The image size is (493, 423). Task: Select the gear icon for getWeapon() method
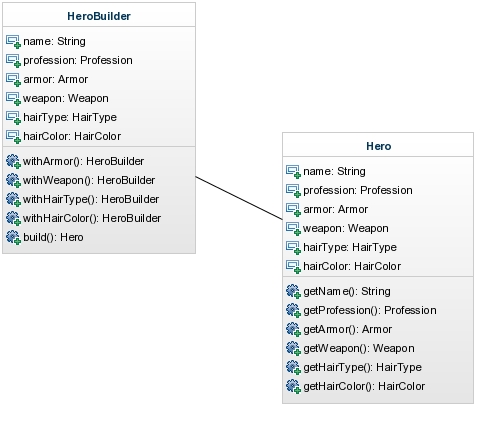tap(293, 349)
